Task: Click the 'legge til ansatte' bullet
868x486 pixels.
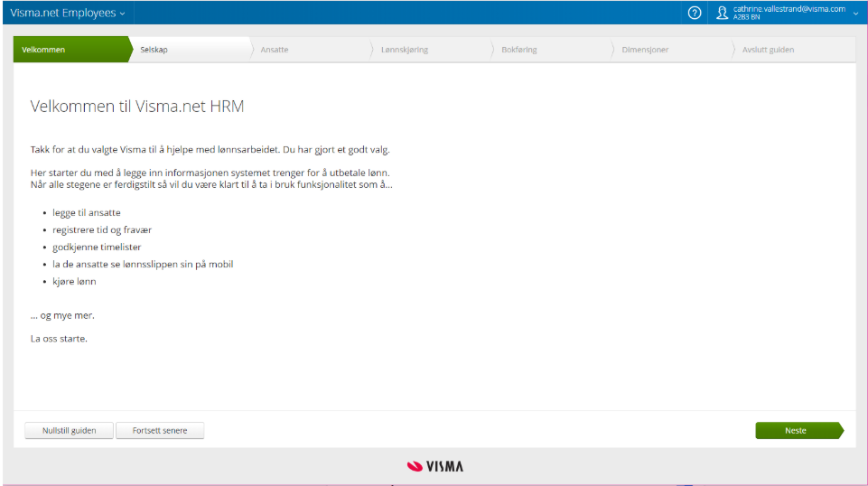Action: pyautogui.click(x=87, y=212)
